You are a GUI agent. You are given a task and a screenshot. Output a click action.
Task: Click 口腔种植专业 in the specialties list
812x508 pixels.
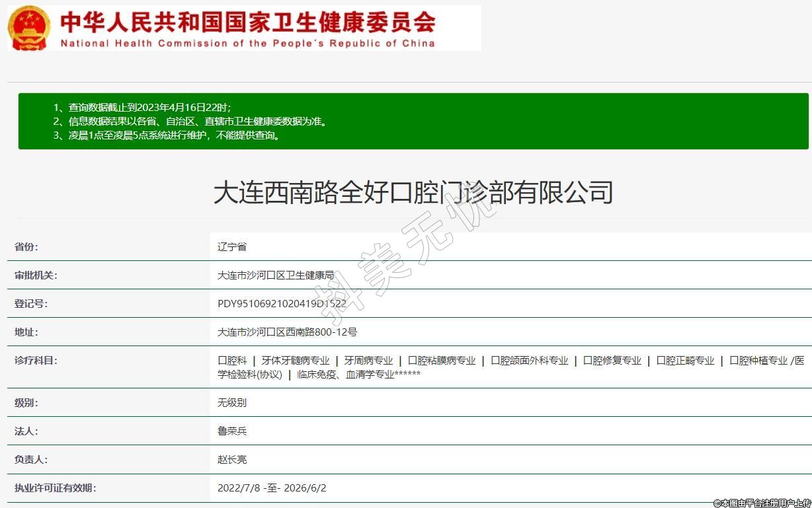758,361
